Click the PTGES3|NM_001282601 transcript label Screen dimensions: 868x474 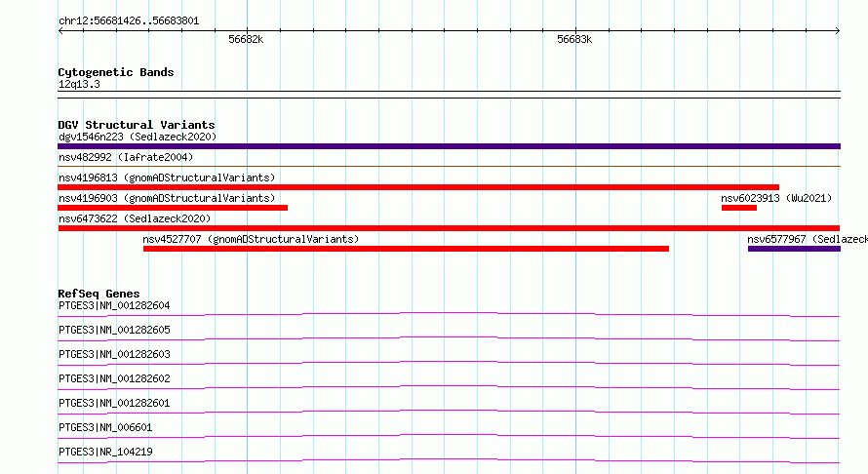(114, 403)
